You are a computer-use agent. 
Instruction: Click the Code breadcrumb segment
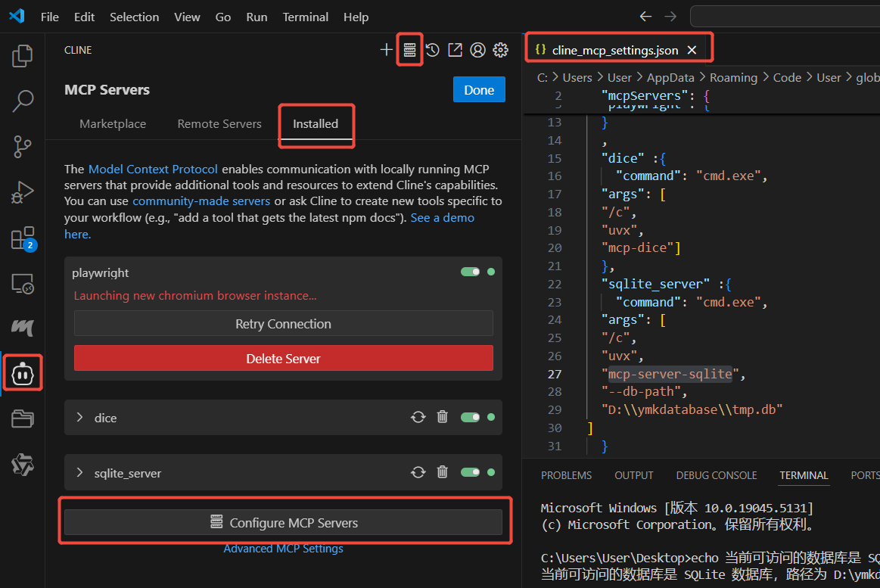[x=787, y=77]
